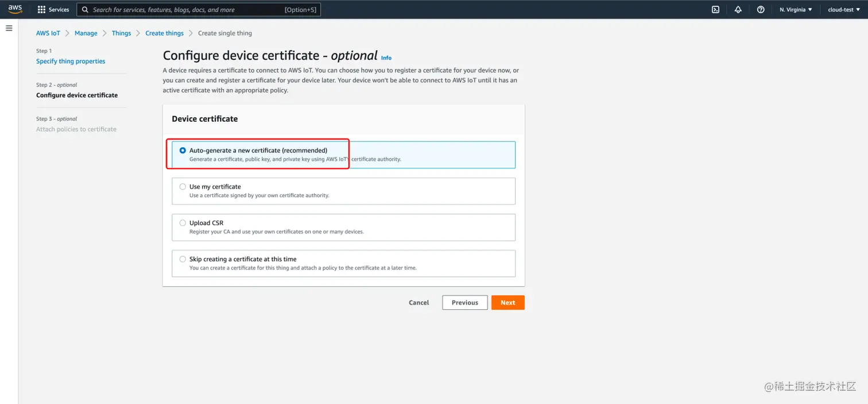Image resolution: width=868 pixels, height=404 pixels.
Task: Click the Cancel button
Action: pos(419,303)
